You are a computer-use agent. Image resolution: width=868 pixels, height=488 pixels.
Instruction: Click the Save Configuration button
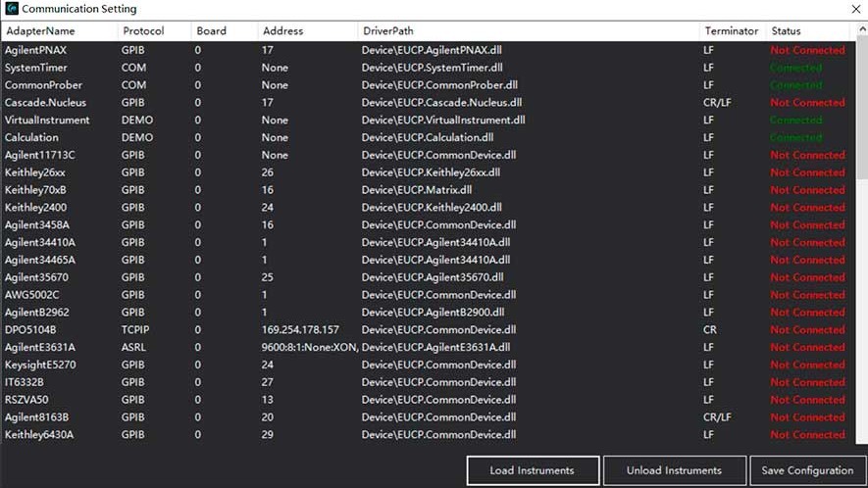807,470
